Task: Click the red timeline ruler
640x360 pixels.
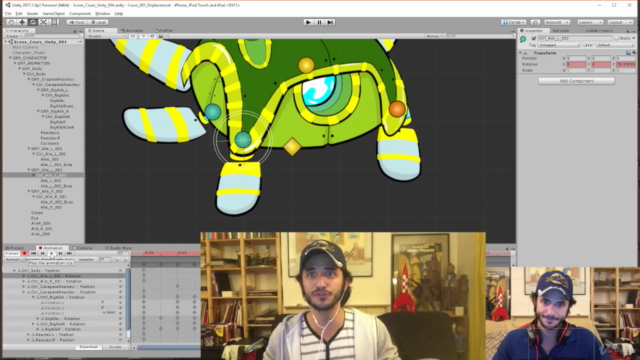Action: coord(166,253)
